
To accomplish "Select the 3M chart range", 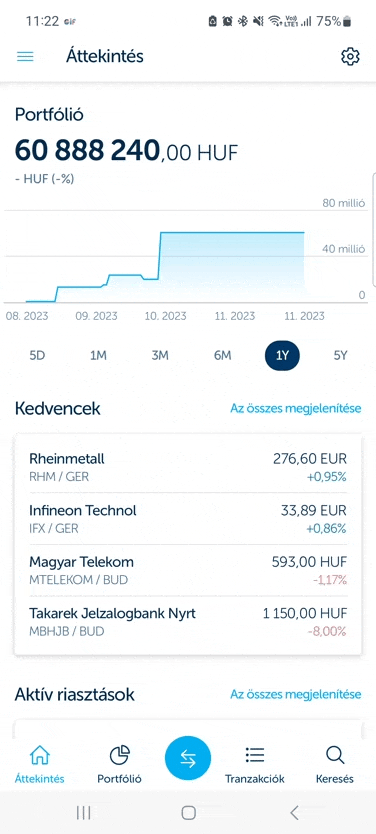I will click(x=160, y=356).
